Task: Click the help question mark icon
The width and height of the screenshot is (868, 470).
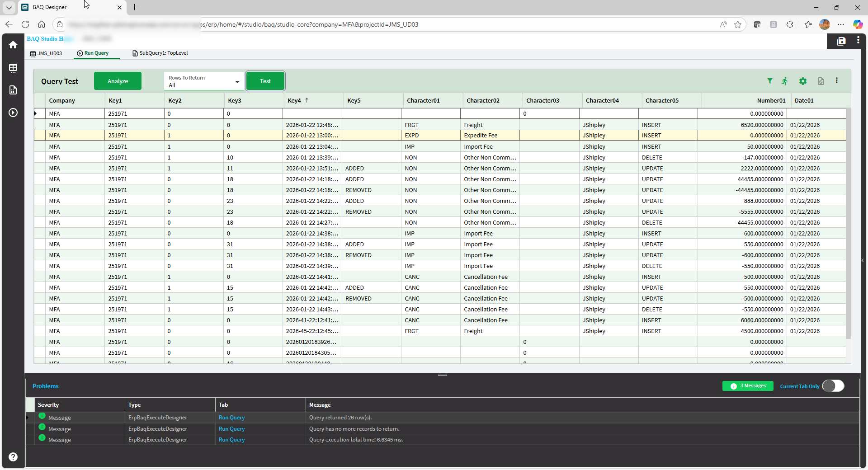Action: 13,457
